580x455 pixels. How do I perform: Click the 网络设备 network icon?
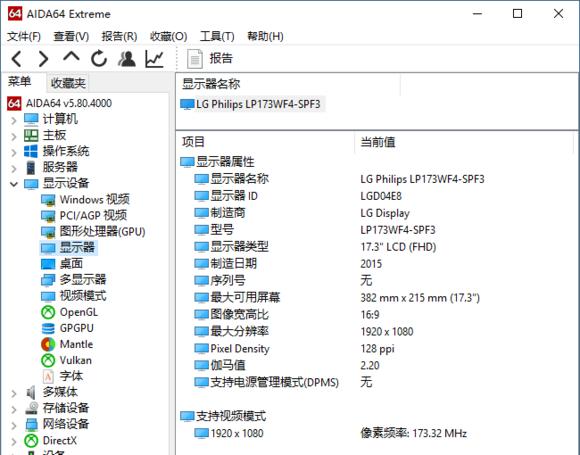[x=32, y=425]
